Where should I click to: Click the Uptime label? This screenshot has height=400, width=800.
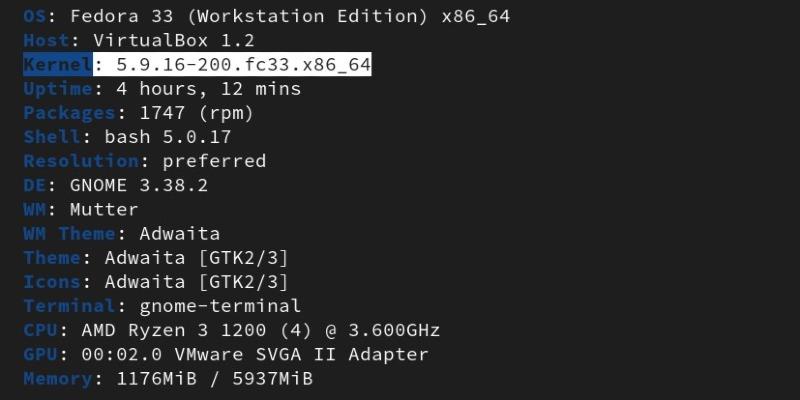[x=58, y=89]
